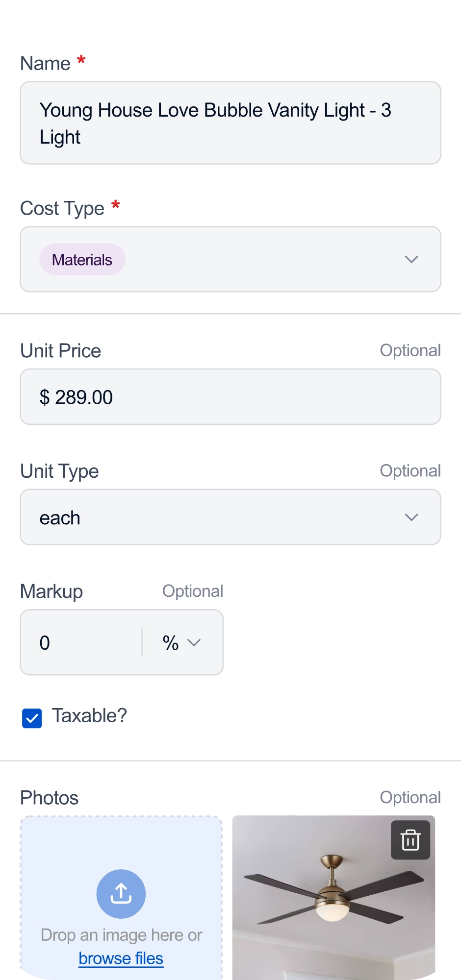Screen dimensions: 461x980
Task: Click the "Taxable?" label text
Action: tap(89, 716)
